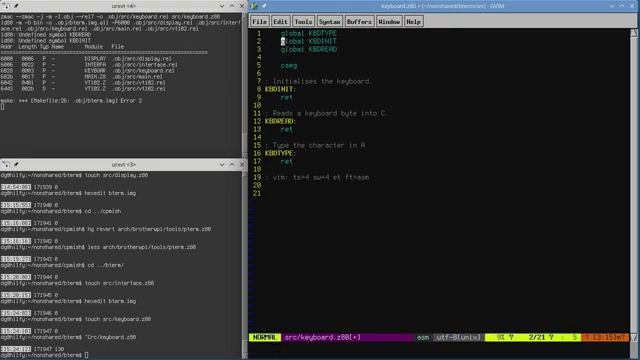640x360 pixels.
Task: Click the MAIN.Z8 module row in link map
Action: [x=82, y=76]
